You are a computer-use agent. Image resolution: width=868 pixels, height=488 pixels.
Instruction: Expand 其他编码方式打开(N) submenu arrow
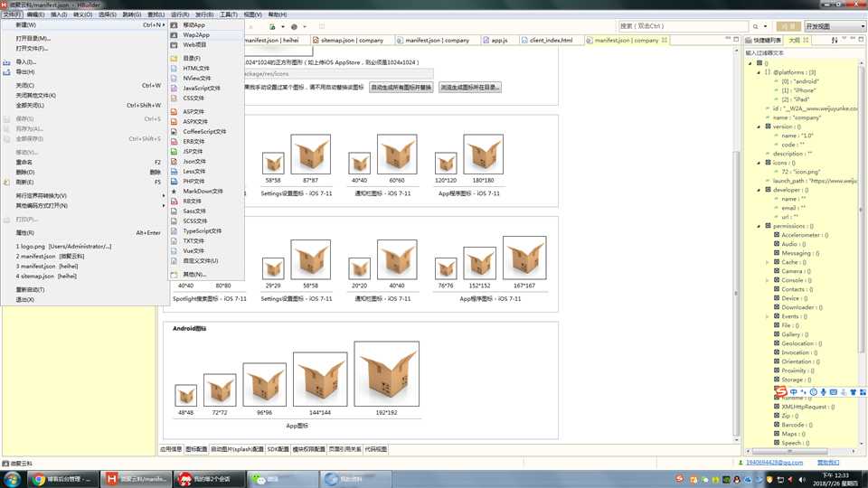pyautogui.click(x=164, y=206)
